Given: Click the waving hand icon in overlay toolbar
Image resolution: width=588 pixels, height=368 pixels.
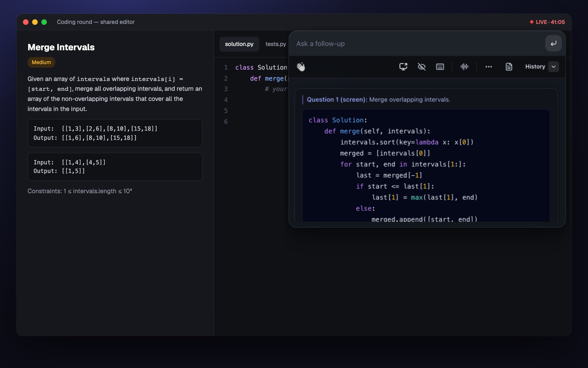Looking at the screenshot, I should (301, 67).
